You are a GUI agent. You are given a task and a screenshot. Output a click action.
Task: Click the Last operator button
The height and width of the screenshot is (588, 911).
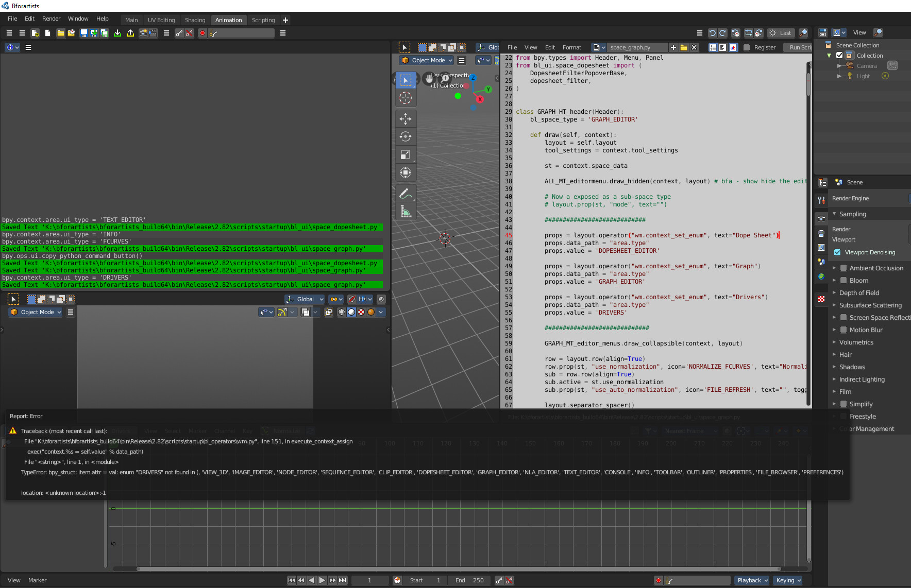tap(781, 33)
